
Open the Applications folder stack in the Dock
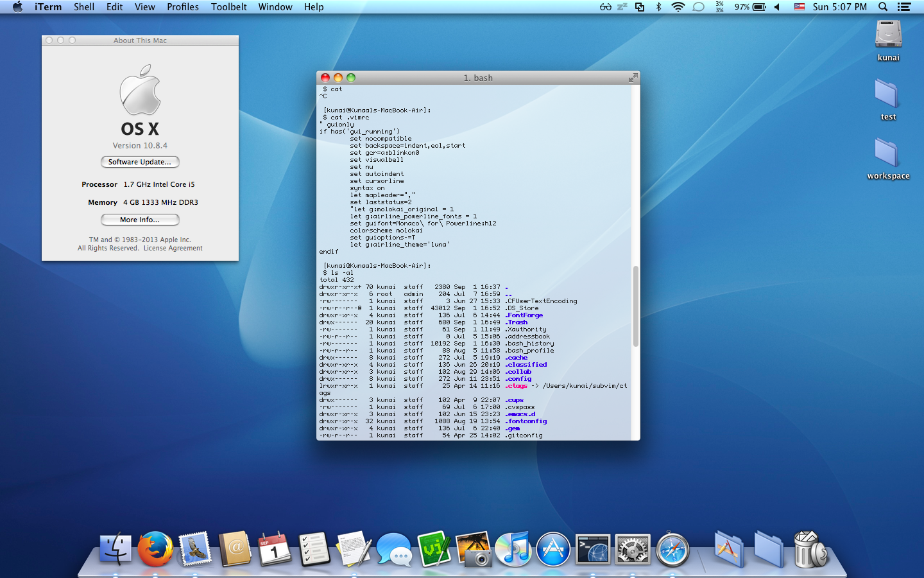(x=729, y=550)
